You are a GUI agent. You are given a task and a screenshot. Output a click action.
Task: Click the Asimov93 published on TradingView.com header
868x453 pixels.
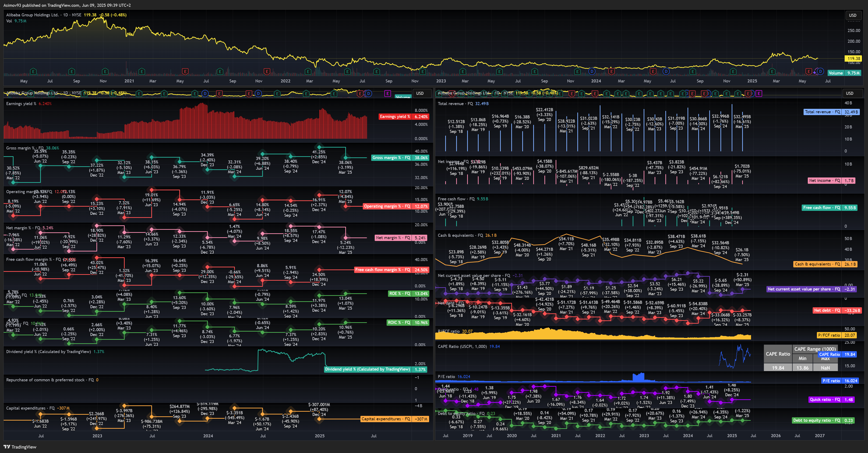tap(67, 5)
